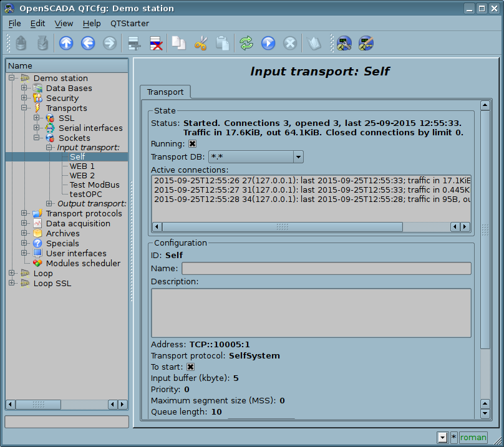Click the navigation tree horizontal scrollbar

click(67, 404)
